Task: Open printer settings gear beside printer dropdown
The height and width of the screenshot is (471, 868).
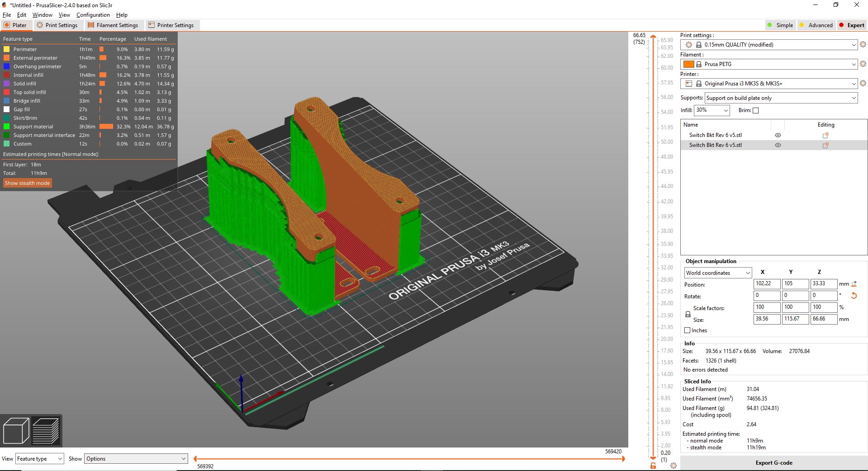Action: click(x=863, y=84)
